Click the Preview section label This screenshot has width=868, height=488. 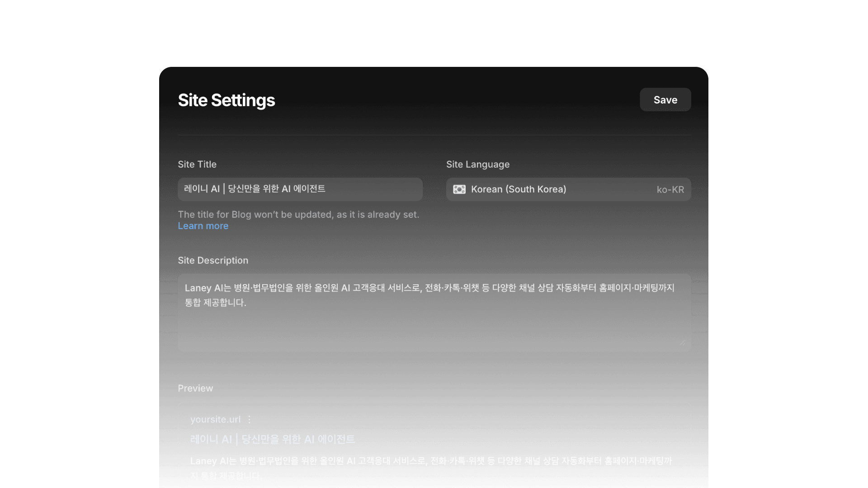[x=195, y=389]
